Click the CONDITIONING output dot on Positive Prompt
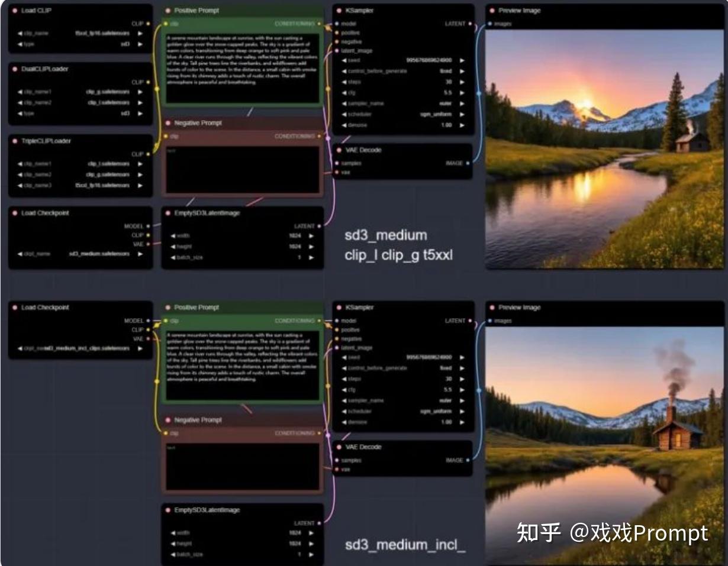Screen dimensions: 728x566 click(319, 23)
